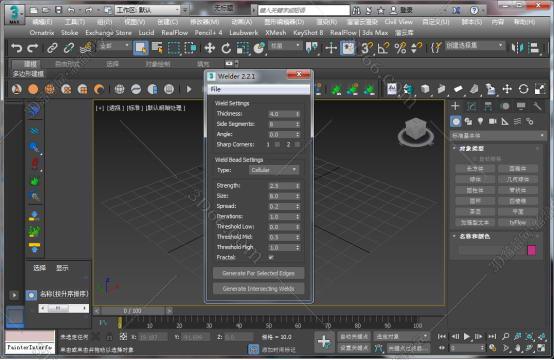554x360 pixels.
Task: Select the Select and Link chain icon
Action: (52, 48)
